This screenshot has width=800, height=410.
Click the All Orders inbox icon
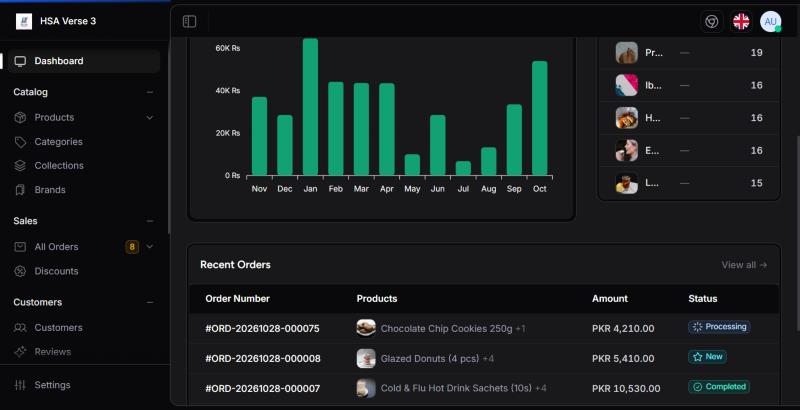[20, 247]
